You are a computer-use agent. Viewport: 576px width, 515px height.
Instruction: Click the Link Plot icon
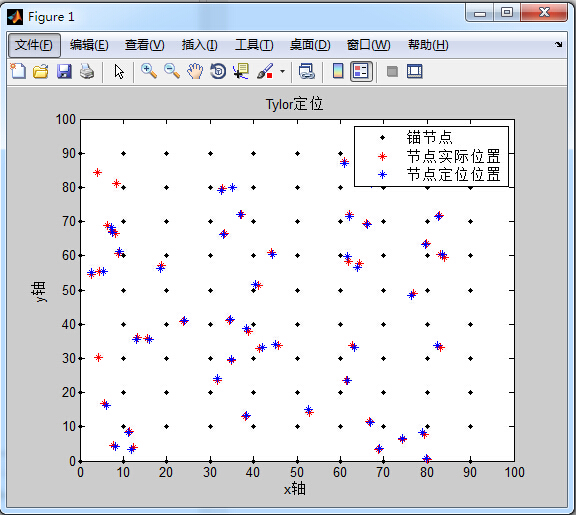(x=306, y=71)
